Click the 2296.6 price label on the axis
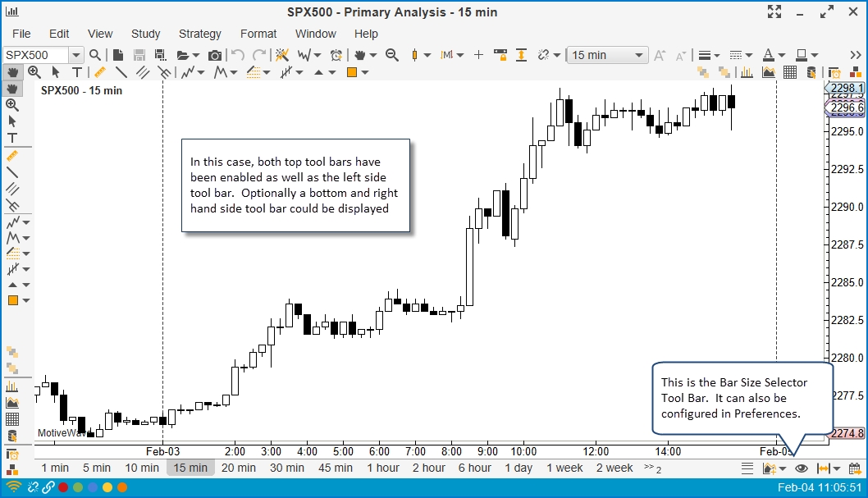 (845, 107)
